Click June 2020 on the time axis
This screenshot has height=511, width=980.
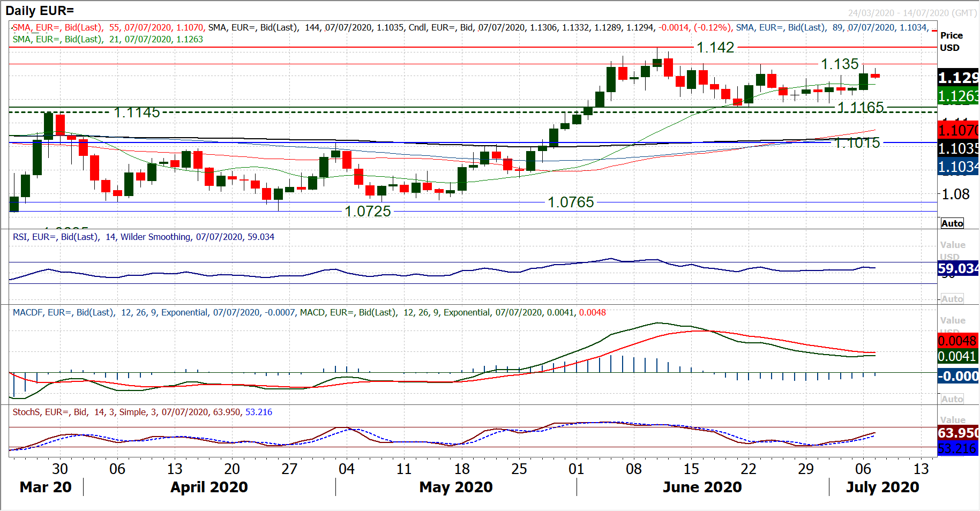[x=702, y=487]
